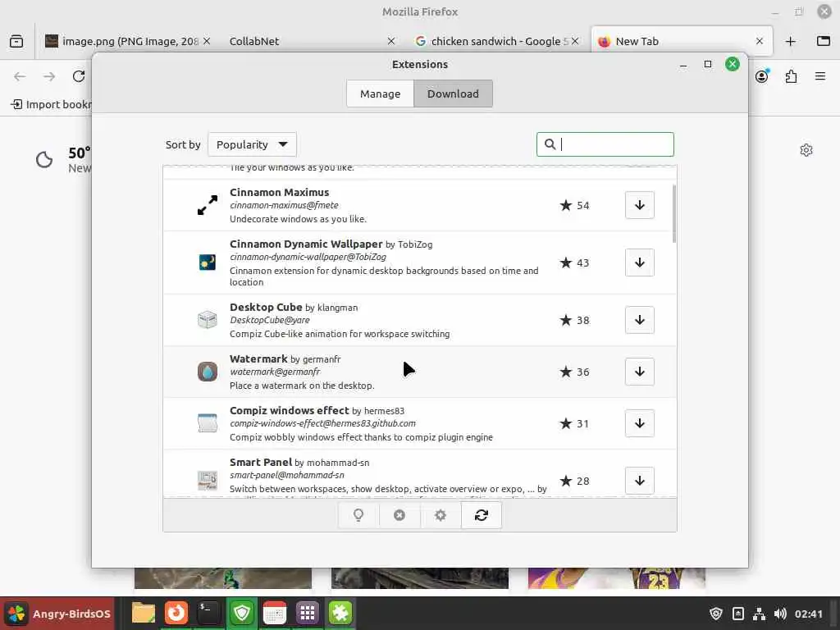
Task: Click the Compiz windows effect icon
Action: tap(208, 422)
